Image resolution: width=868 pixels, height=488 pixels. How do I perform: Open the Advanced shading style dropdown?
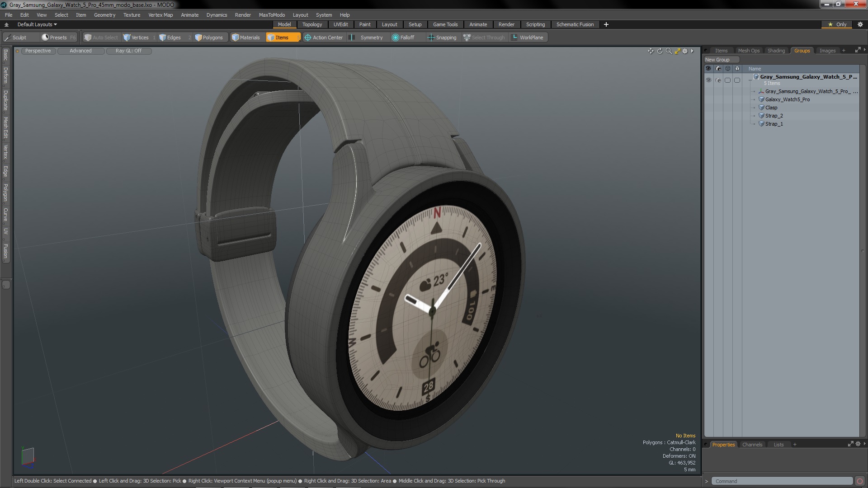point(80,51)
